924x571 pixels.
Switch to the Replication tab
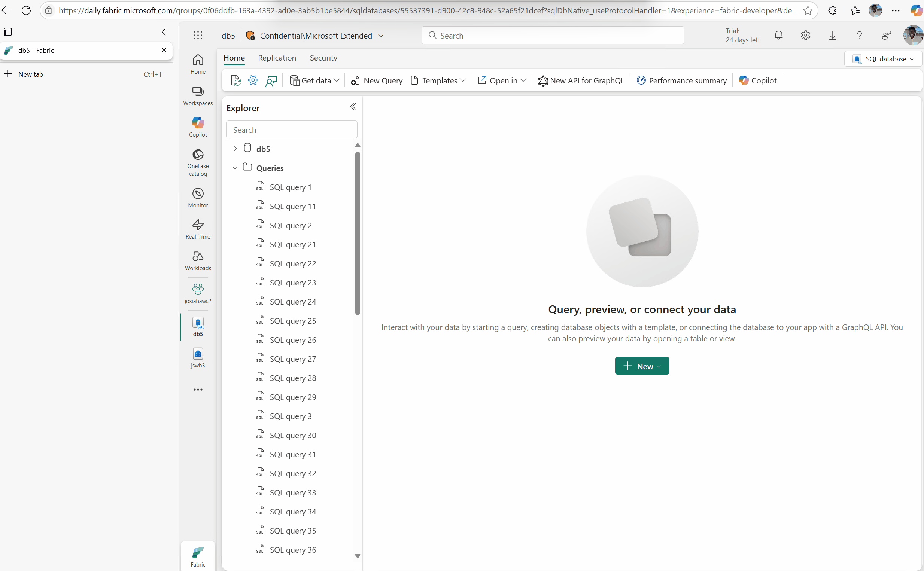coord(277,58)
